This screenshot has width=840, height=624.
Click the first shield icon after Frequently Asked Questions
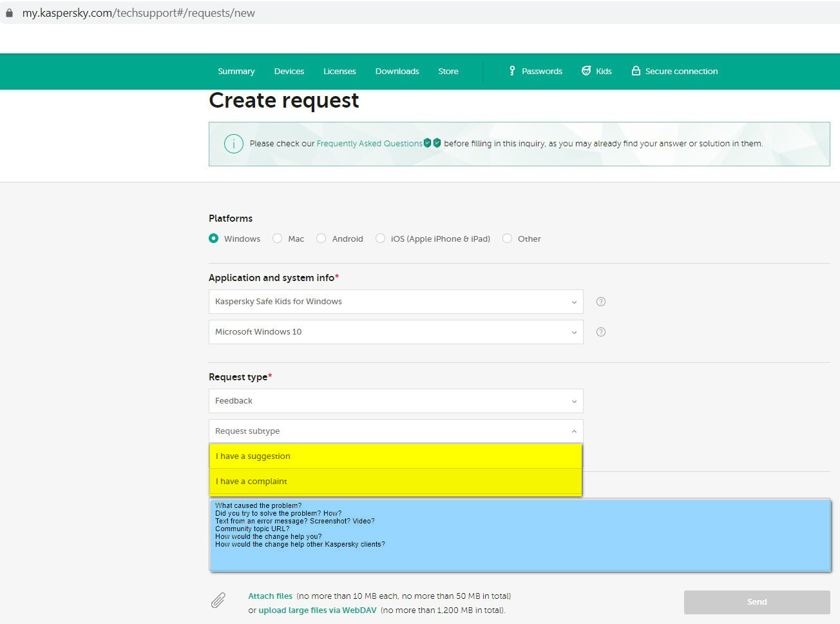click(x=427, y=143)
